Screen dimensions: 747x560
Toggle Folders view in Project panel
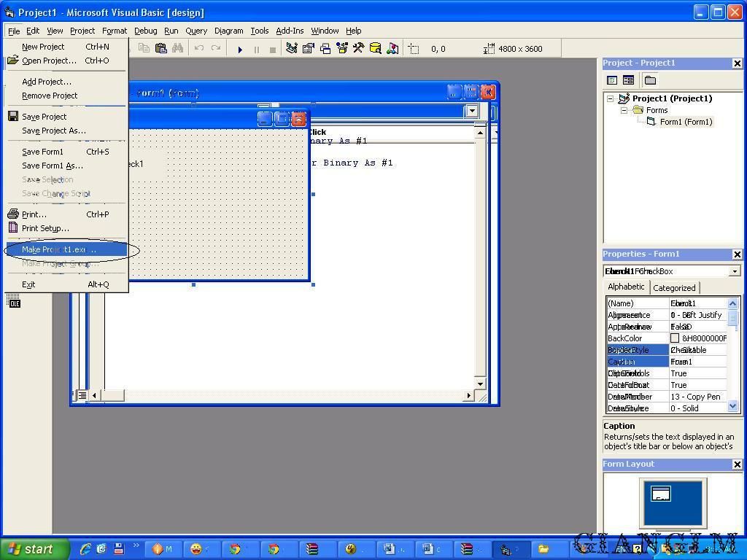click(x=650, y=80)
